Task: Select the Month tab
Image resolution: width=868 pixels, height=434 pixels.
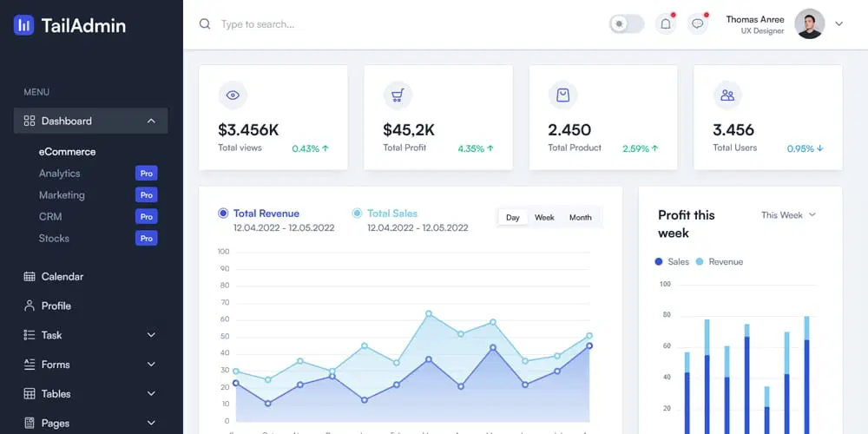Action: tap(580, 217)
